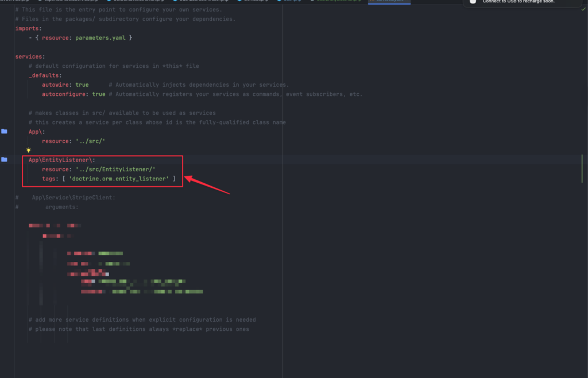Click the file type icon on the services.yaml tab
This screenshot has width=588, height=378.
coord(372,2)
